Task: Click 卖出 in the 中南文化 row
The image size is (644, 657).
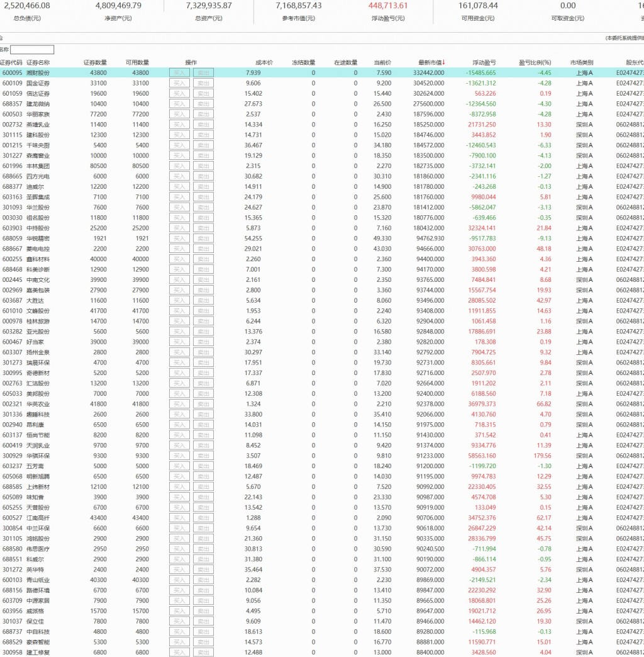Action: click(x=204, y=280)
